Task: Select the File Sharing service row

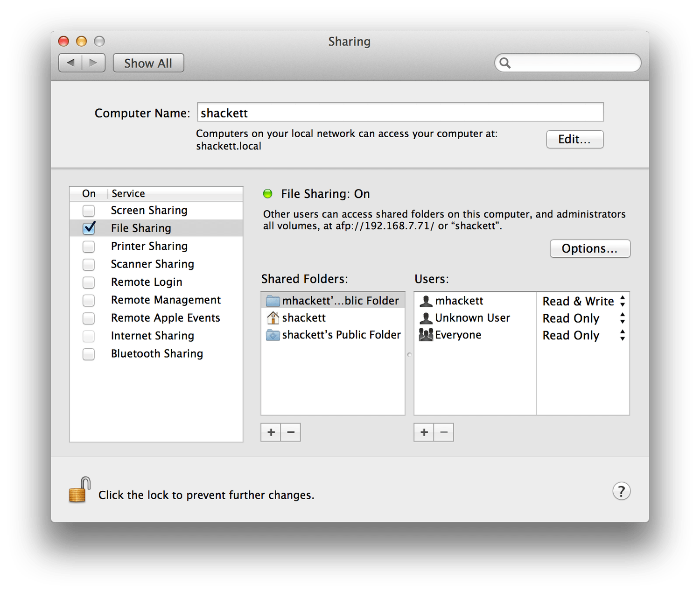Action: [156, 228]
